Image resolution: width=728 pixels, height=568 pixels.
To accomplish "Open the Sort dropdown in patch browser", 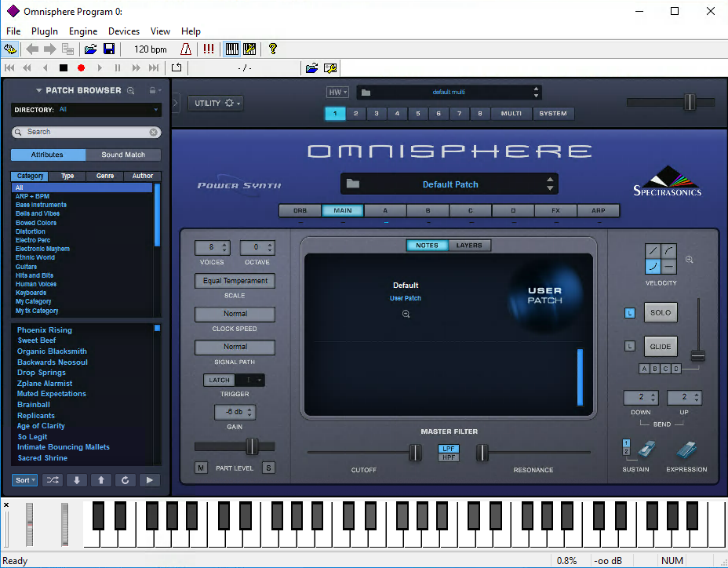I will pyautogui.click(x=24, y=480).
